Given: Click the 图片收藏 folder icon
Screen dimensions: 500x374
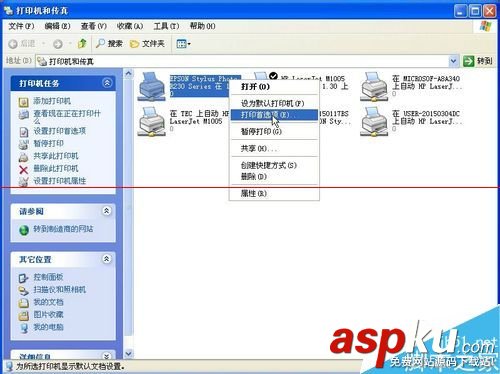Looking at the screenshot, I should click(x=24, y=316).
